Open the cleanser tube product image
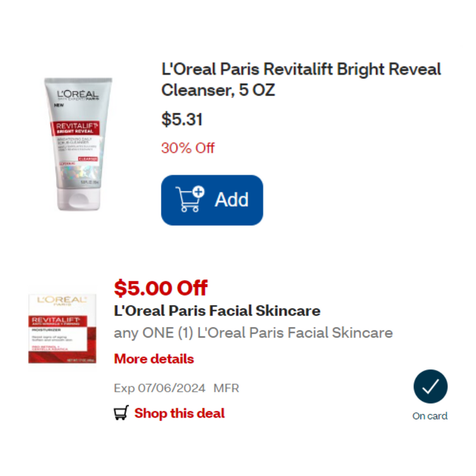This screenshot has height=476, width=476. 78,144
